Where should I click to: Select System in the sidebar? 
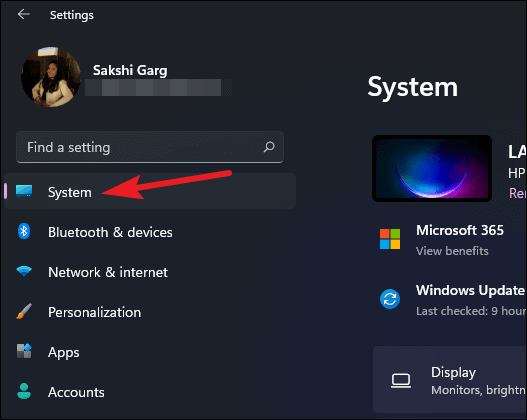(x=150, y=192)
